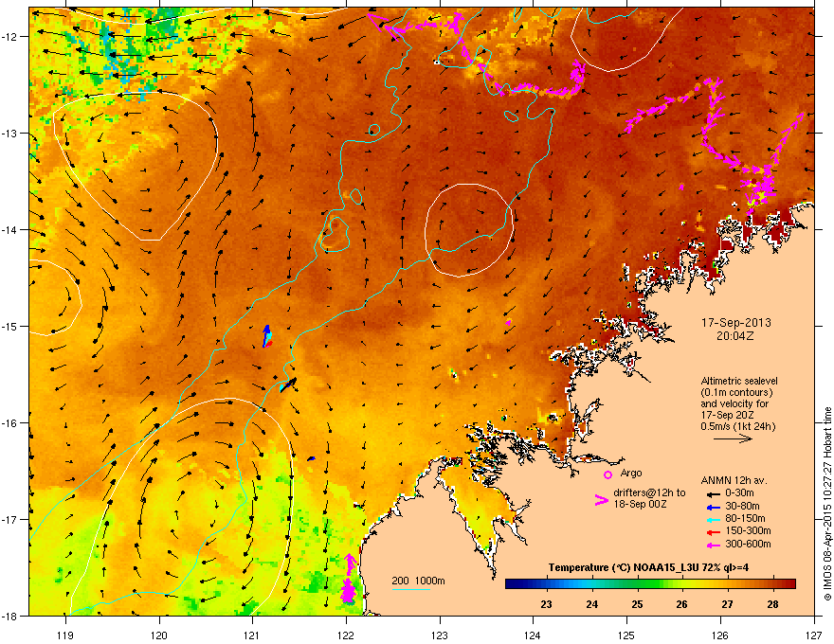Viewport: 834px width, 644px height.
Task: Click the '-13' latitude axis label
Action: coord(10,134)
